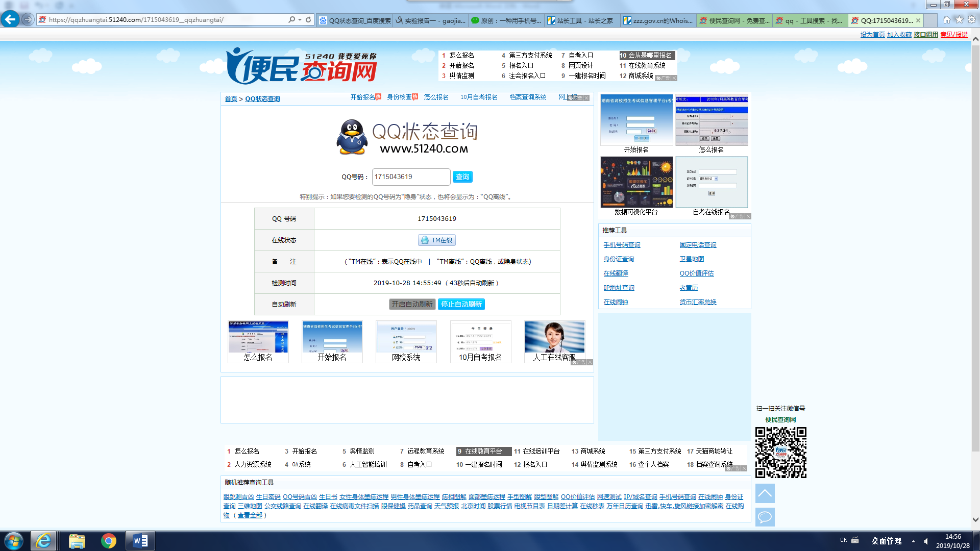Open the 手机号码查询 link
The width and height of the screenshot is (980, 551).
pos(622,245)
